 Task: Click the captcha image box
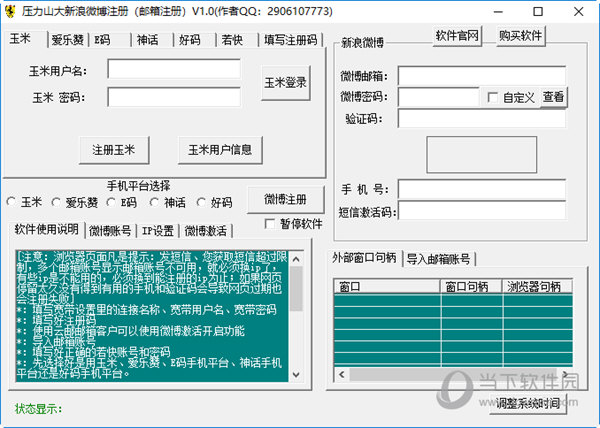[482, 155]
